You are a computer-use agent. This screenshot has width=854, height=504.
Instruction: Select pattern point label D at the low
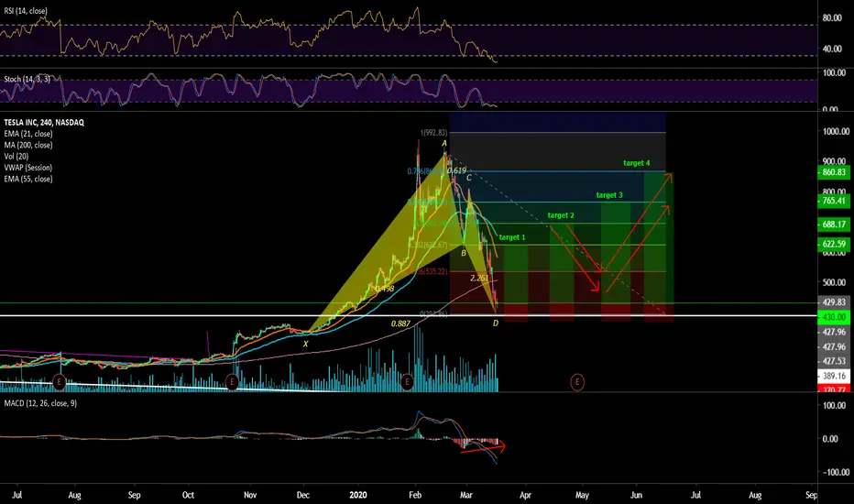click(495, 323)
